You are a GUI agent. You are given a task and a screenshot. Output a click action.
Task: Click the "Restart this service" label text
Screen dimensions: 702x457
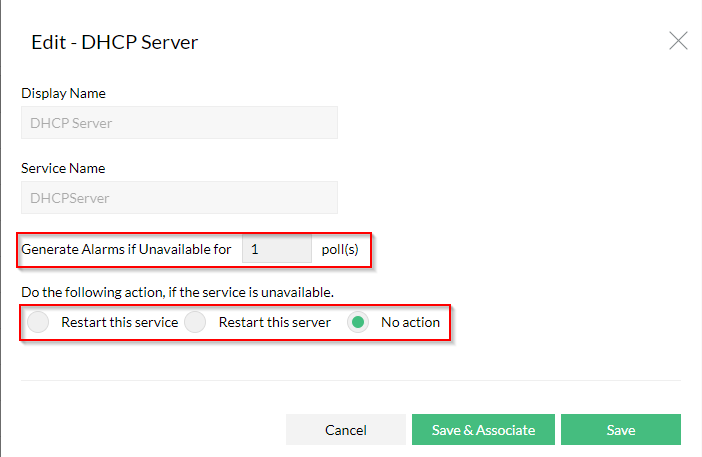120,322
